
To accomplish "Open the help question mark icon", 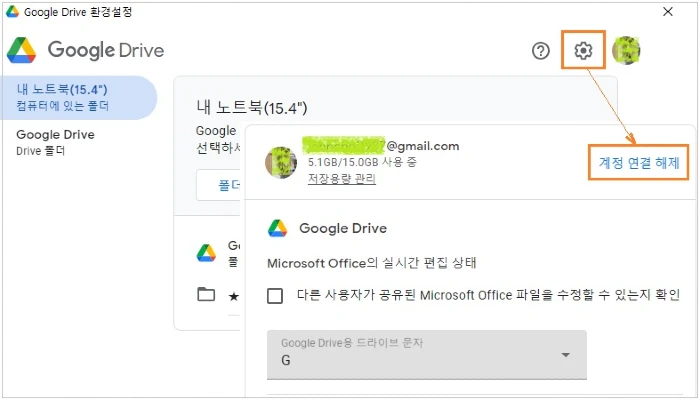I will 540,50.
